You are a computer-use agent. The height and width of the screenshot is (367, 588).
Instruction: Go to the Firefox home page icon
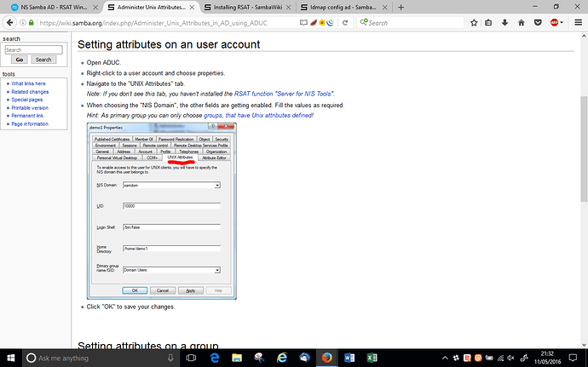pyautogui.click(x=522, y=23)
